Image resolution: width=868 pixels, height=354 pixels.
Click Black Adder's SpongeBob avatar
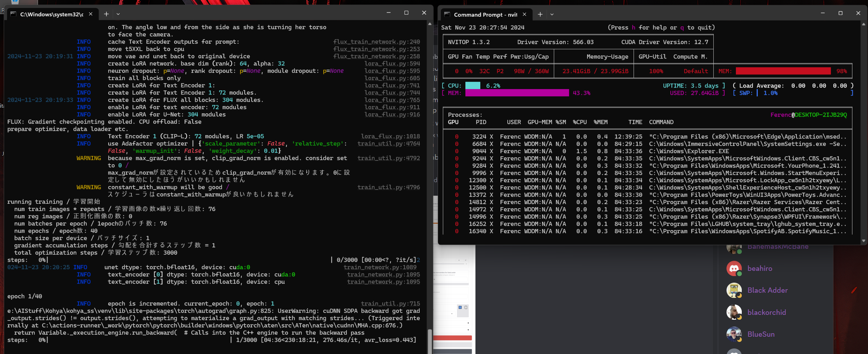(x=734, y=290)
